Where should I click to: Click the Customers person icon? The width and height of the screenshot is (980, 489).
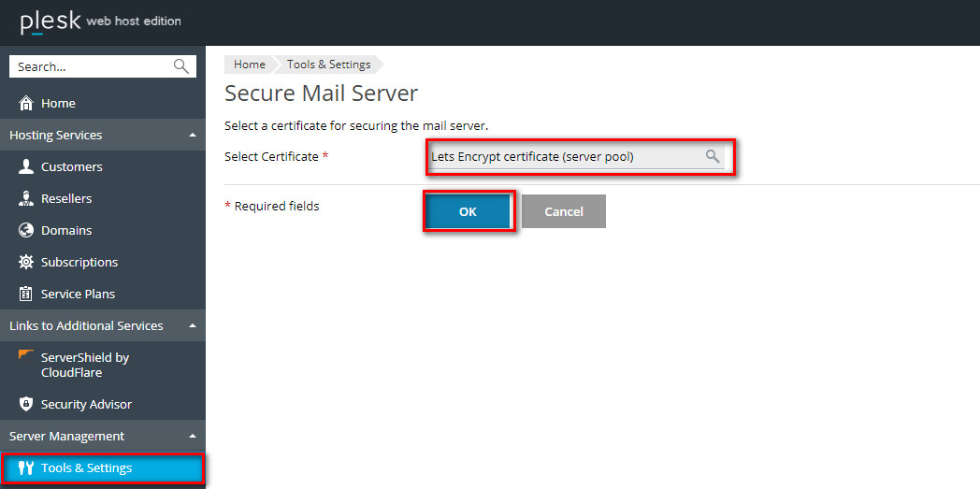[x=25, y=166]
